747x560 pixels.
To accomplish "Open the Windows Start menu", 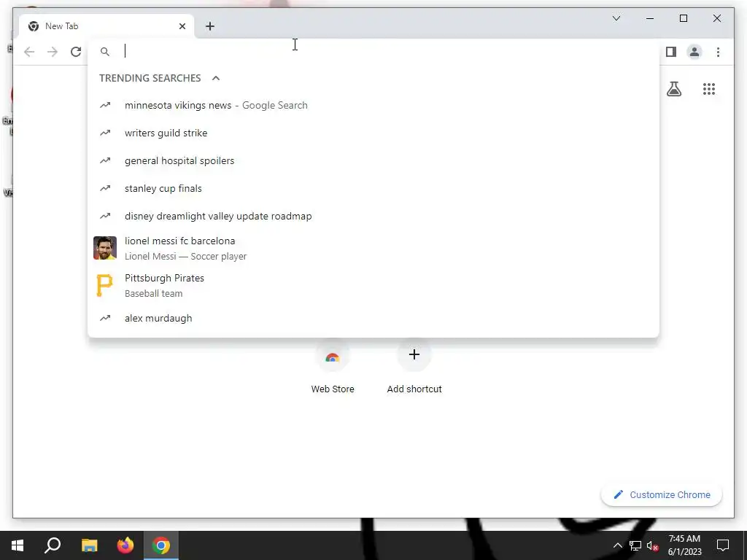I will 18,545.
